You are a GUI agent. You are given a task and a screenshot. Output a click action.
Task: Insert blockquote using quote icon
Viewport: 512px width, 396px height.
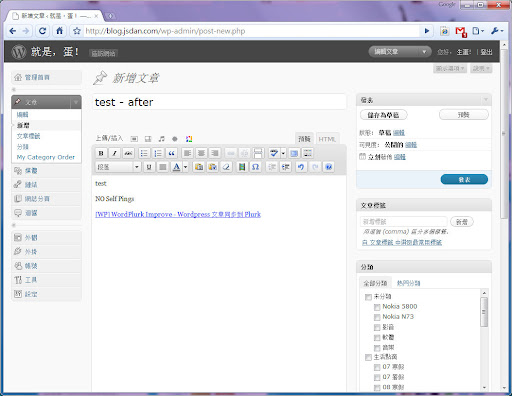(x=171, y=153)
